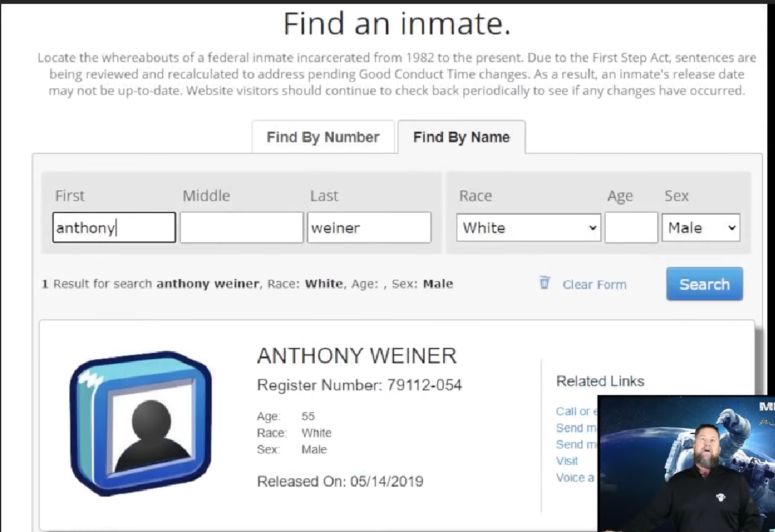
Task: Click the Related Links heading
Action: point(600,381)
